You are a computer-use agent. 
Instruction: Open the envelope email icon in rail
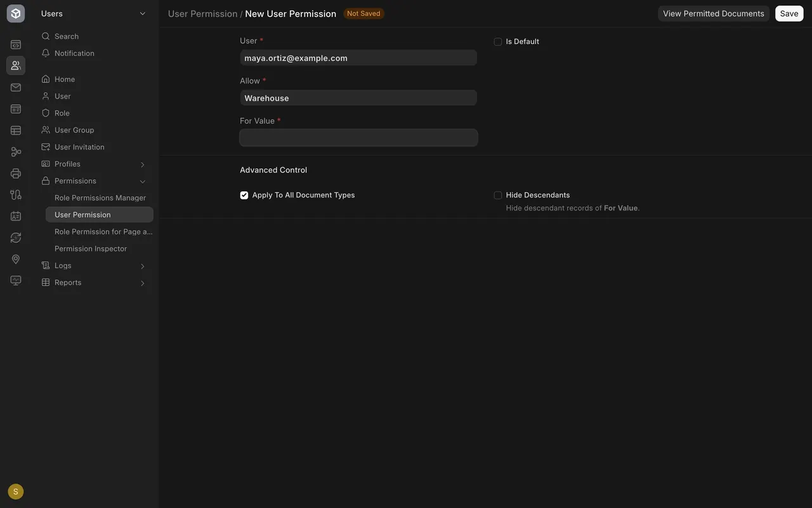[16, 88]
